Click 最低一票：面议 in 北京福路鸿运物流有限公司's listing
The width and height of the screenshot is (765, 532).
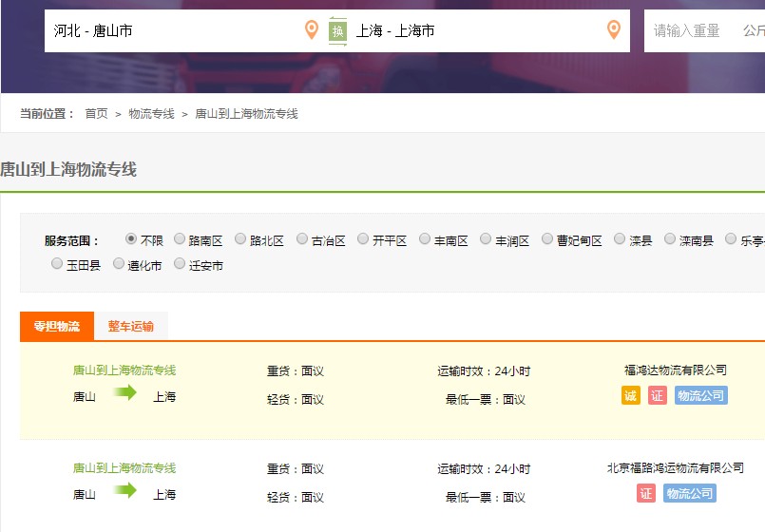point(485,498)
